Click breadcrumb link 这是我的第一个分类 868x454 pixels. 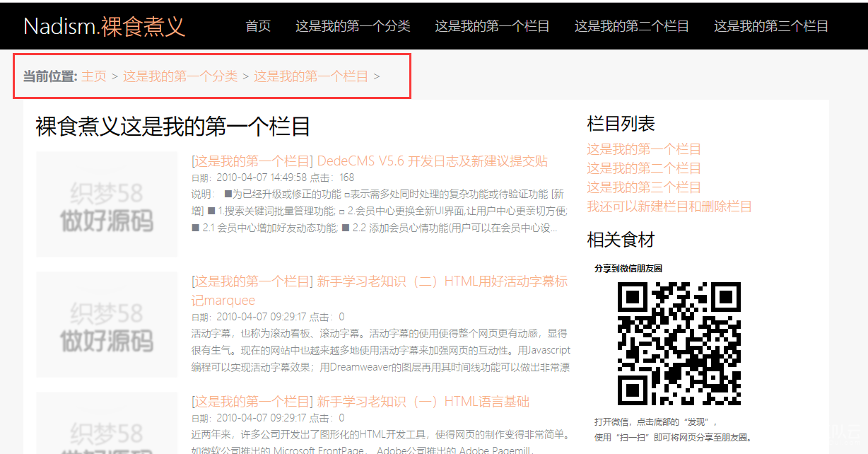tap(180, 76)
